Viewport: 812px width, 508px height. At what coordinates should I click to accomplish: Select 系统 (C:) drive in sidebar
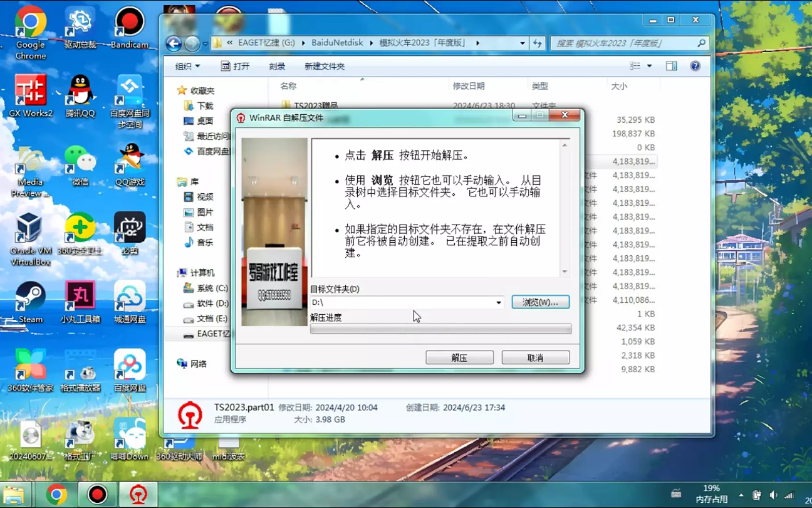tap(206, 288)
